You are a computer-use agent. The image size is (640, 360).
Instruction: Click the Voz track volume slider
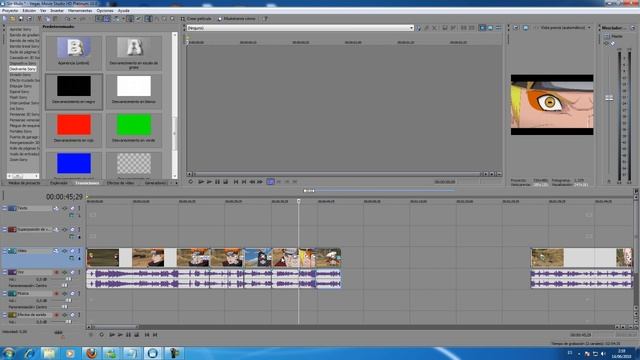pyautogui.click(x=68, y=279)
